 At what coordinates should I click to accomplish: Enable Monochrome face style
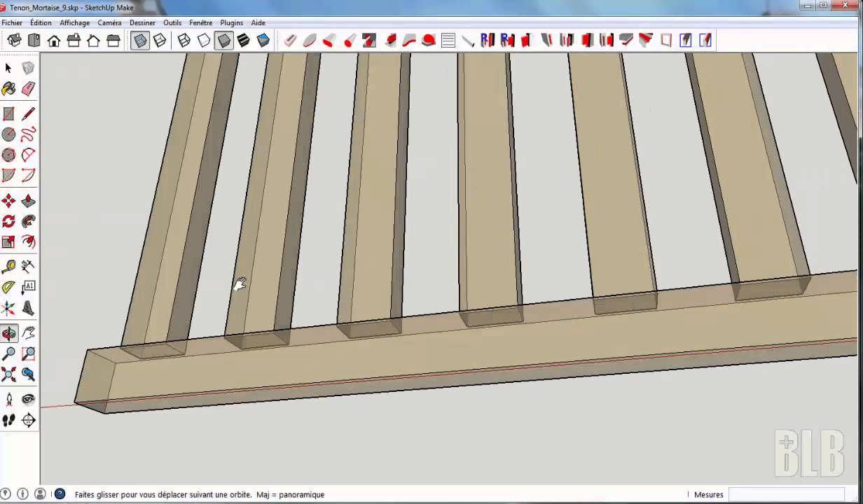(263, 41)
